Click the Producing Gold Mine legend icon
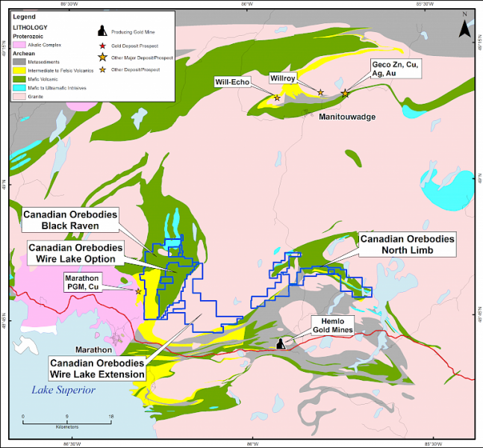The image size is (483, 448). tap(101, 32)
